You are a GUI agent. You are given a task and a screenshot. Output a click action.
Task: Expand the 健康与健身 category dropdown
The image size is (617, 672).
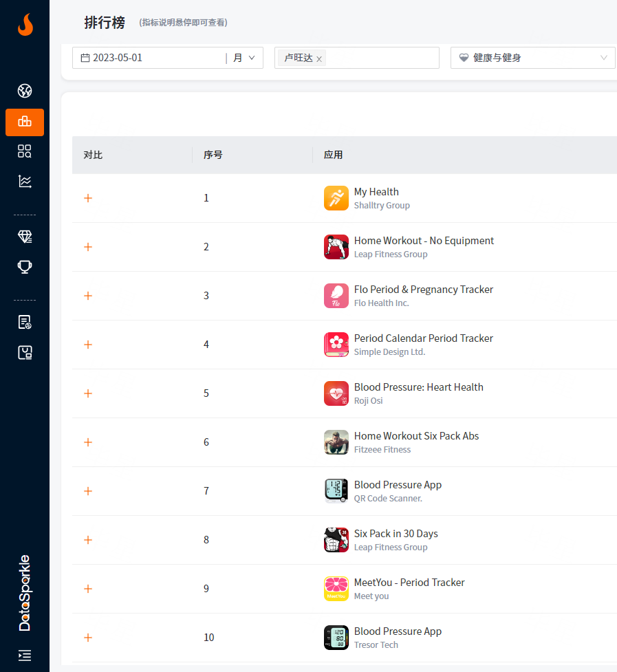[x=532, y=58]
